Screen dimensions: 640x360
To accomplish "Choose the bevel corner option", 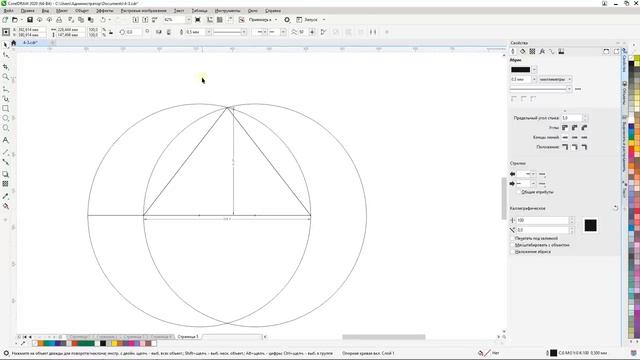I will coord(584,128).
